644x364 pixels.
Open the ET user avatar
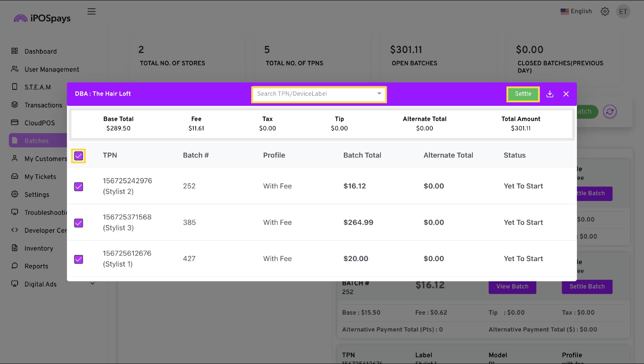point(623,12)
